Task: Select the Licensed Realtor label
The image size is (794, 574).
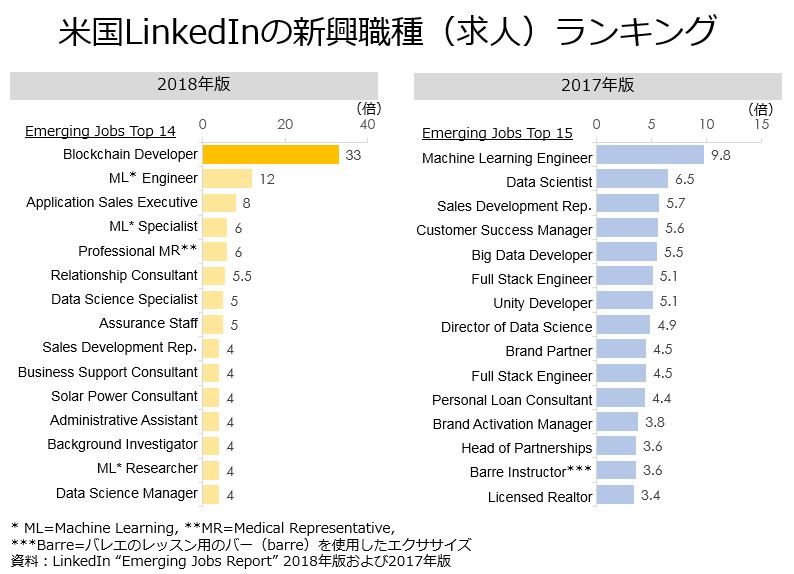Action: point(540,497)
